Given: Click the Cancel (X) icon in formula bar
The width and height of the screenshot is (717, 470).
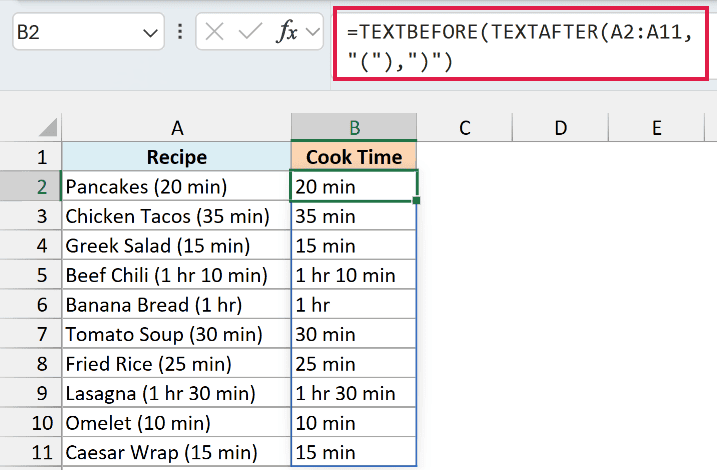Looking at the screenshot, I should pyautogui.click(x=214, y=32).
